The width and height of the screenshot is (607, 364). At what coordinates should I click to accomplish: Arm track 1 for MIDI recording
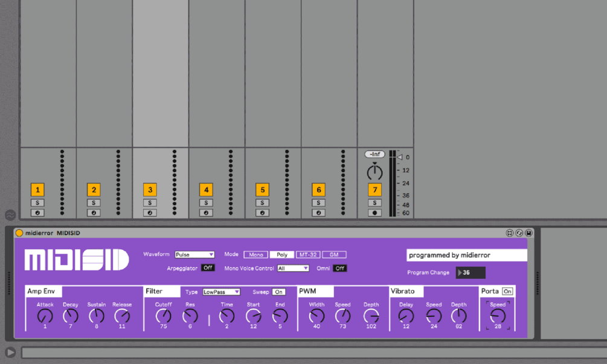coord(37,212)
